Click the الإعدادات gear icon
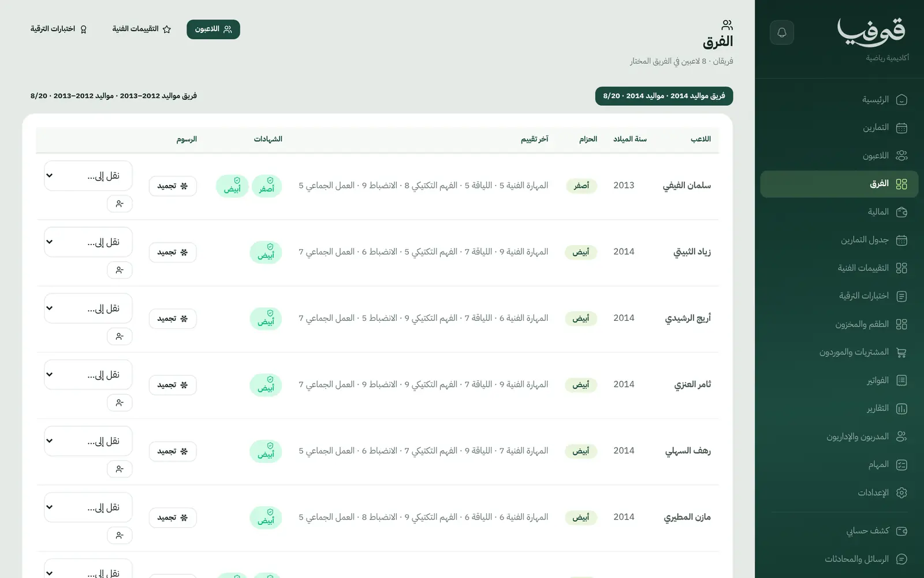924x578 pixels. [901, 493]
